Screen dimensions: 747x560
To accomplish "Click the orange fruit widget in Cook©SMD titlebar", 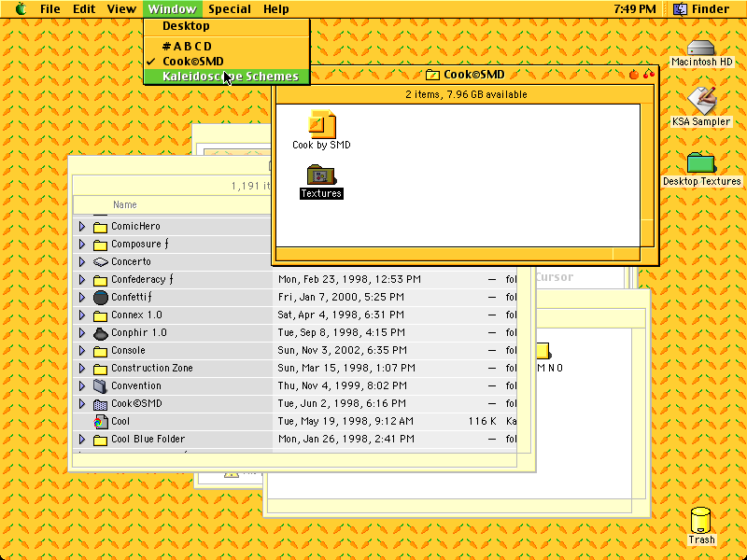I will point(634,75).
